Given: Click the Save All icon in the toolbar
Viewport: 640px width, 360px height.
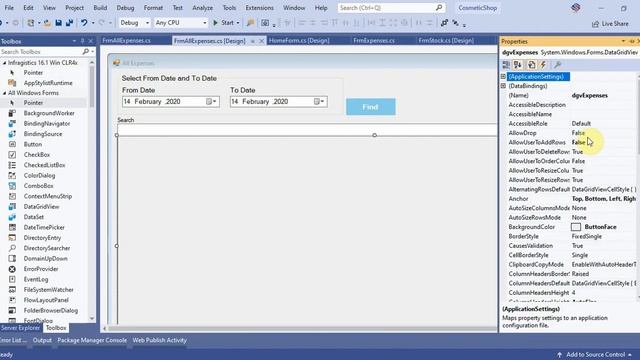Looking at the screenshot, I should pos(69,23).
